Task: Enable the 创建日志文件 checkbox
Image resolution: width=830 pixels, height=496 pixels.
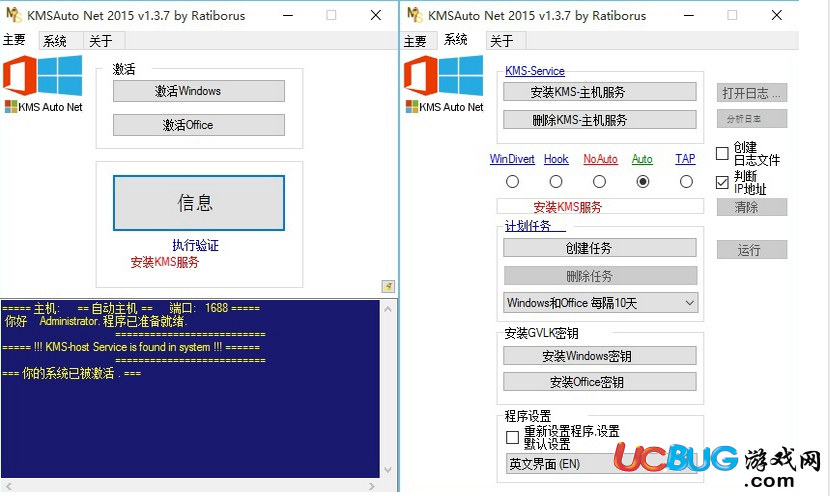Action: [x=722, y=154]
